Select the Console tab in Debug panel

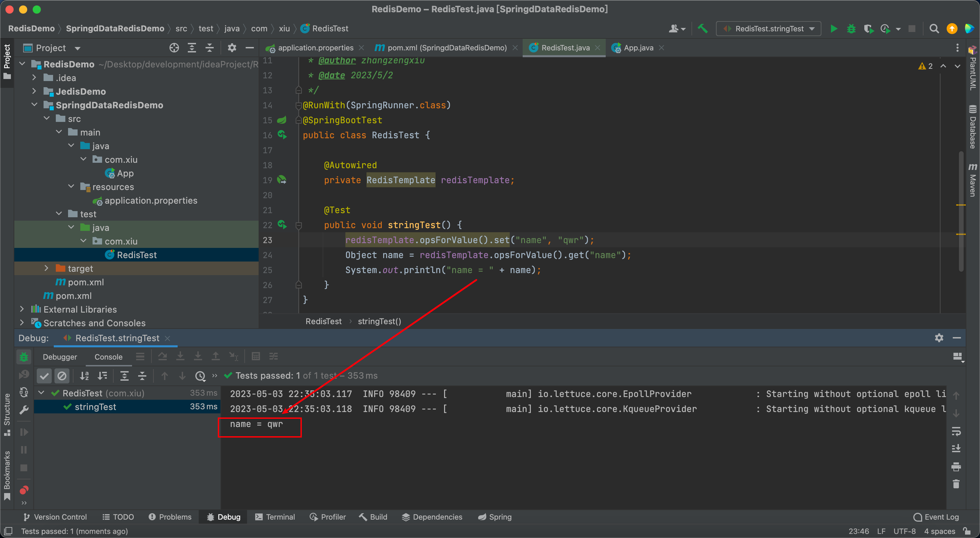[109, 357]
